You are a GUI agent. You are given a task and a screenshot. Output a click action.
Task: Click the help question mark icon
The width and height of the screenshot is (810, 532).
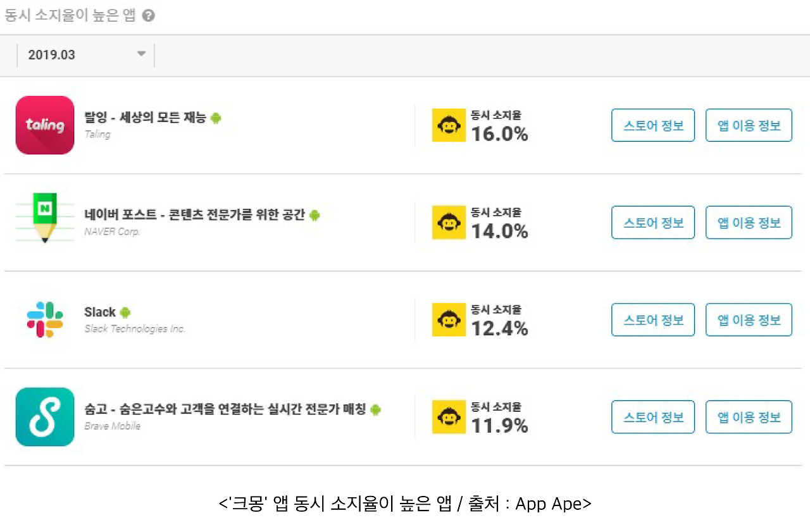(x=149, y=16)
